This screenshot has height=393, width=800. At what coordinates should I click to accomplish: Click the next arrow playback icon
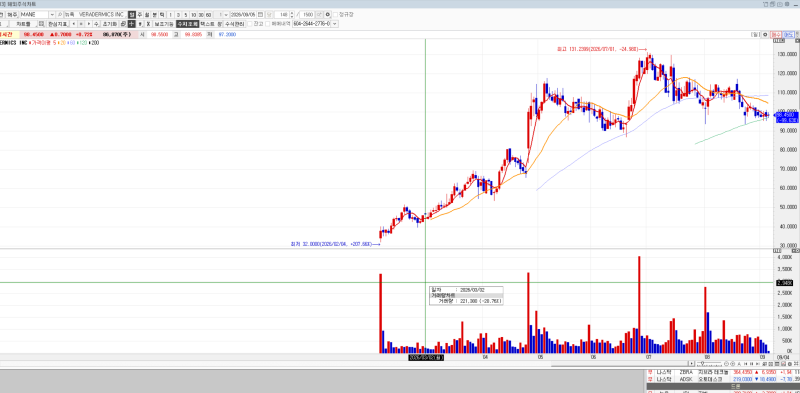pyautogui.click(x=89, y=24)
